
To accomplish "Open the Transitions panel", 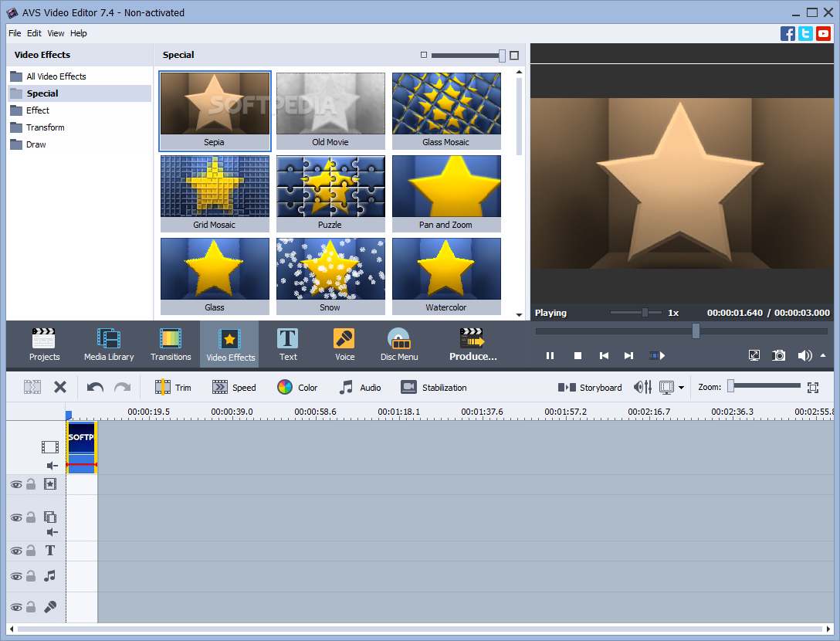I will (x=171, y=344).
